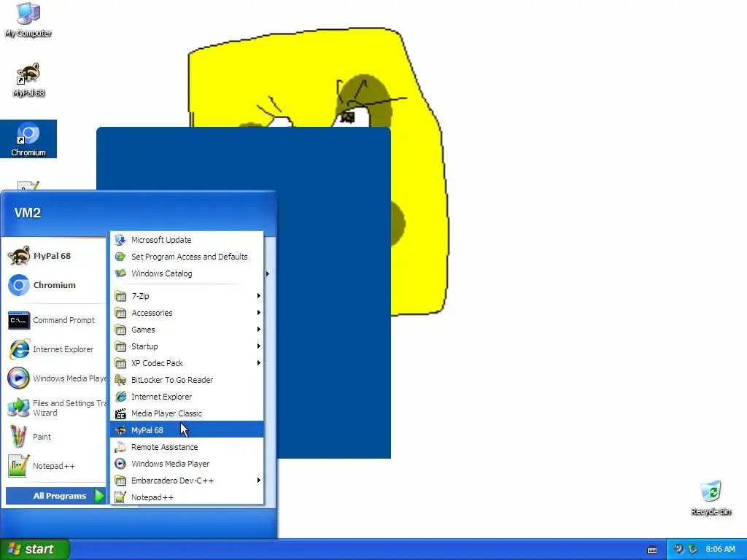The image size is (747, 560).
Task: Open Windows Media Player in Start menu left column
Action: point(56,378)
